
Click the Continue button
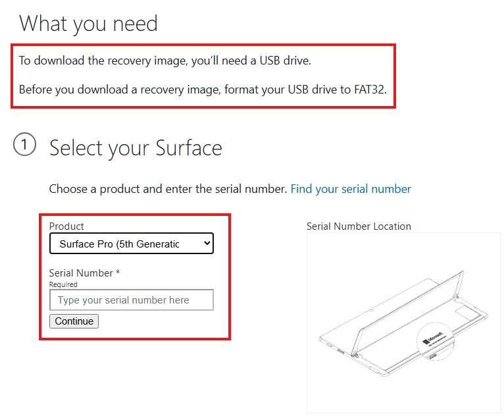pyautogui.click(x=74, y=321)
